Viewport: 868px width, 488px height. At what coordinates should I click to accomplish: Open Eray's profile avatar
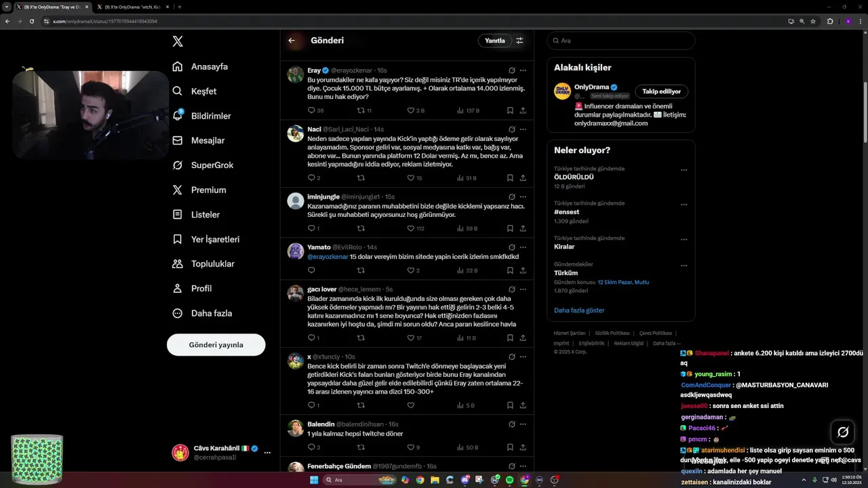(296, 75)
